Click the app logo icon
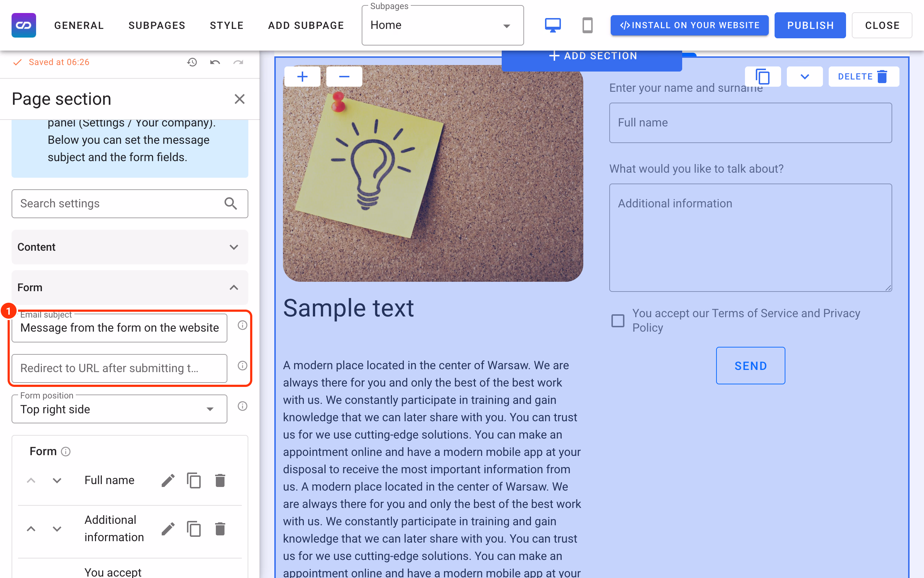Screen dimensions: 924x578 click(24, 25)
